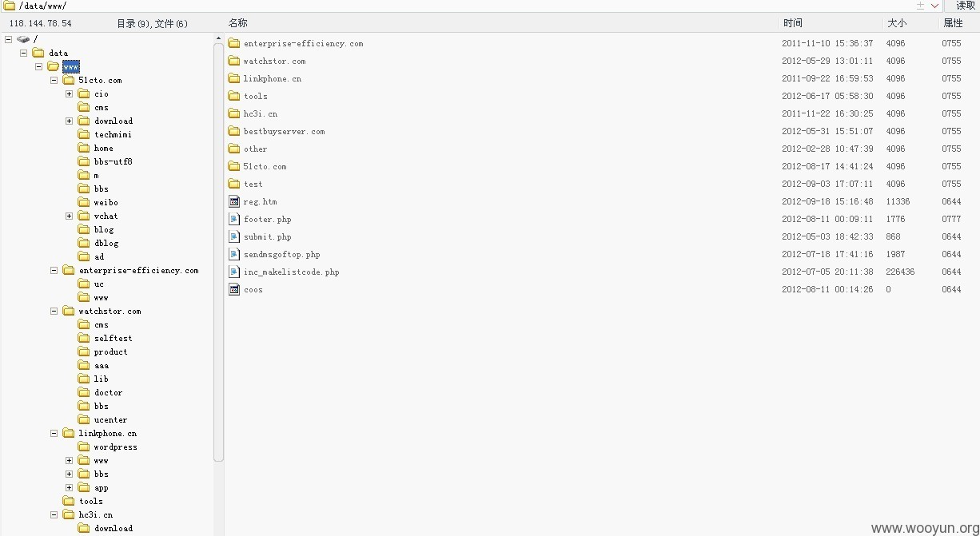This screenshot has width=980, height=536.
Task: Click the 118.144.78.54 host label
Action: tap(40, 23)
